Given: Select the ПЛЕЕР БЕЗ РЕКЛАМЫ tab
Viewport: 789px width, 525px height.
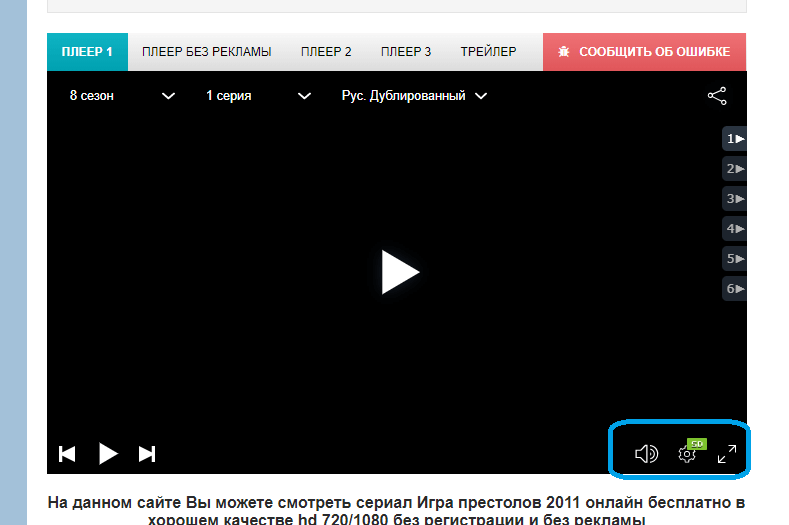Looking at the screenshot, I should click(206, 52).
